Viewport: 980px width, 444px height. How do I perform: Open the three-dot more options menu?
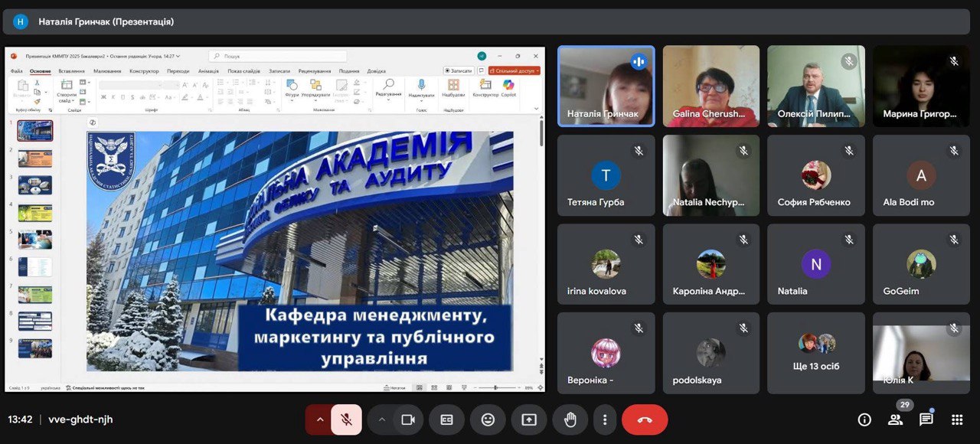click(605, 420)
